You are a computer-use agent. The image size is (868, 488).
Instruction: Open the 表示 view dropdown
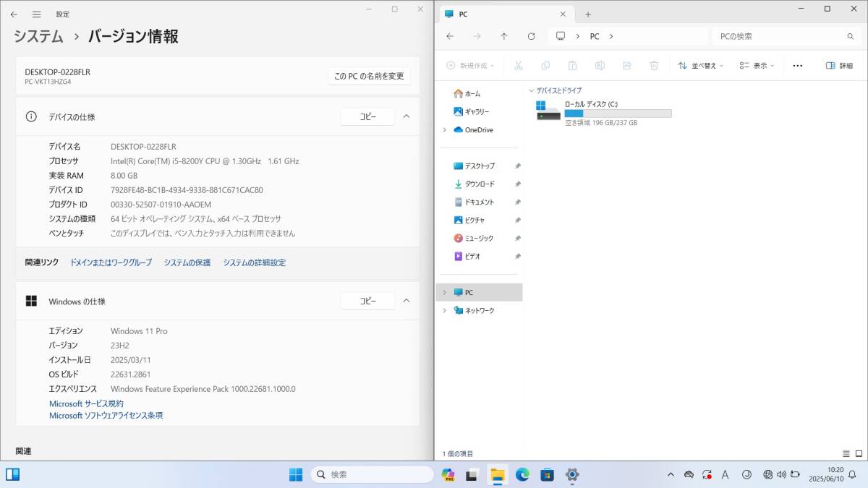click(x=757, y=65)
